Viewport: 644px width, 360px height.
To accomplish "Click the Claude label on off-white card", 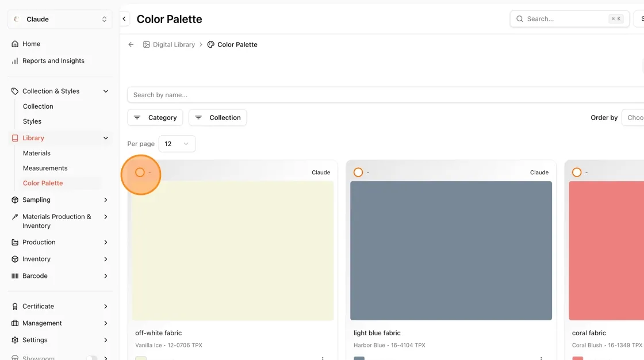I will [321, 173].
